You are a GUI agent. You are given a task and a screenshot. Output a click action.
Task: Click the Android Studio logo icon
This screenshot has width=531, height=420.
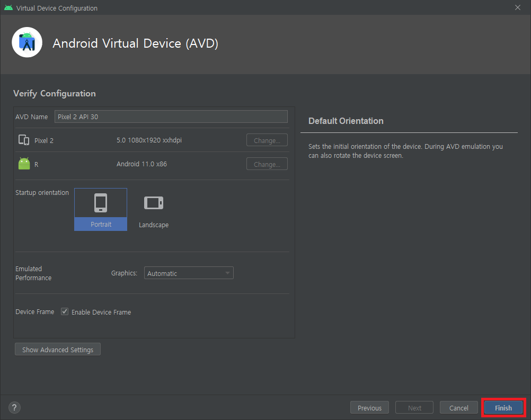tap(27, 42)
